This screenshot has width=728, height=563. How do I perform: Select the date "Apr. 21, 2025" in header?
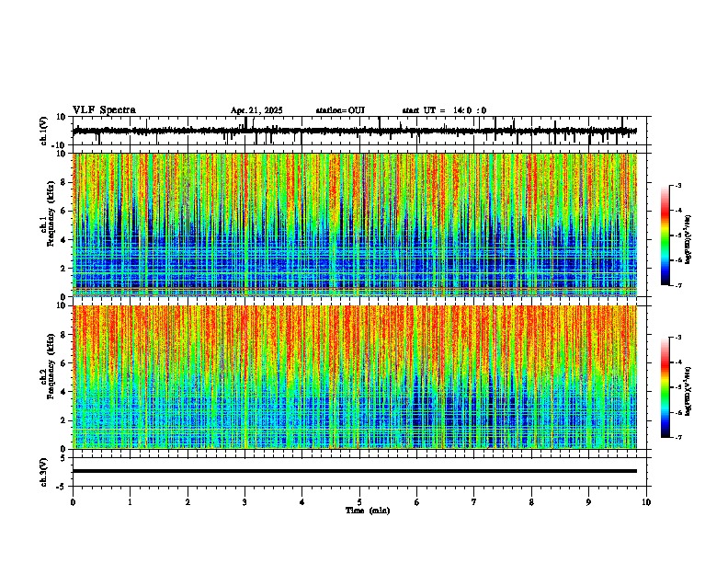[256, 110]
